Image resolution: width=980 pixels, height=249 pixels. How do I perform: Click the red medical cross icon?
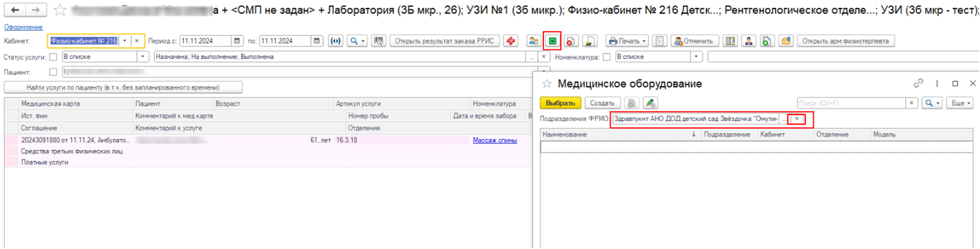[x=511, y=41]
